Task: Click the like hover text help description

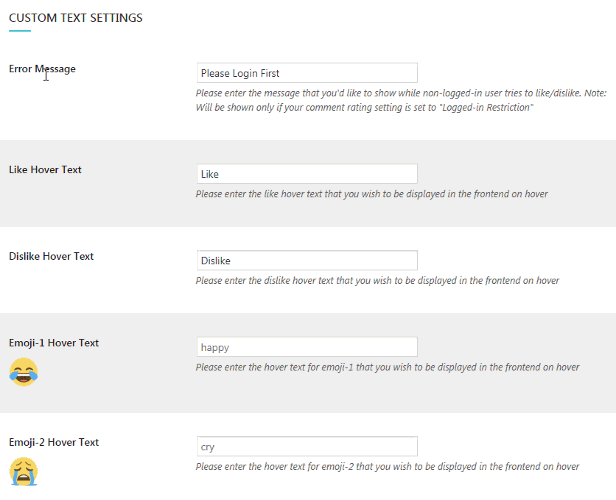Action: coord(372,194)
